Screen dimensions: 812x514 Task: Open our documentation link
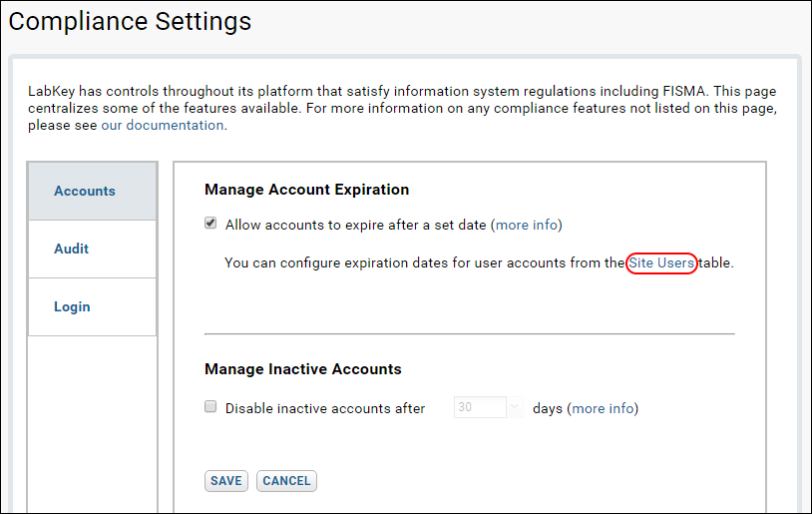tap(162, 126)
